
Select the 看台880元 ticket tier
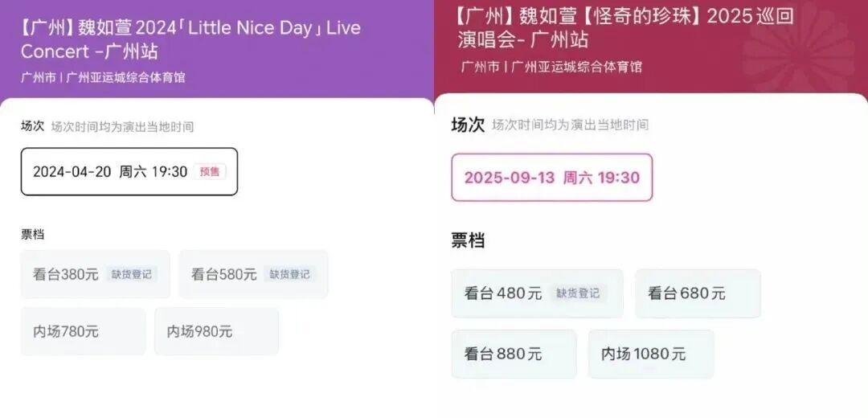[514, 354]
